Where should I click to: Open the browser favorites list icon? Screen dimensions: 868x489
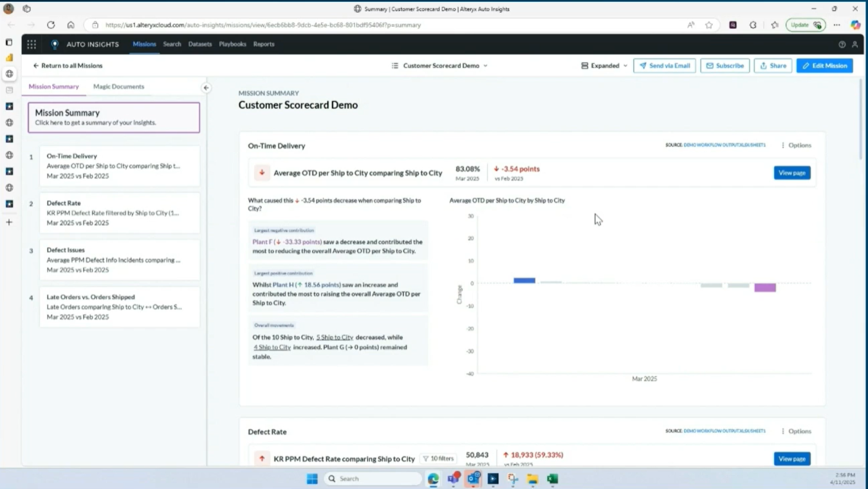point(775,24)
